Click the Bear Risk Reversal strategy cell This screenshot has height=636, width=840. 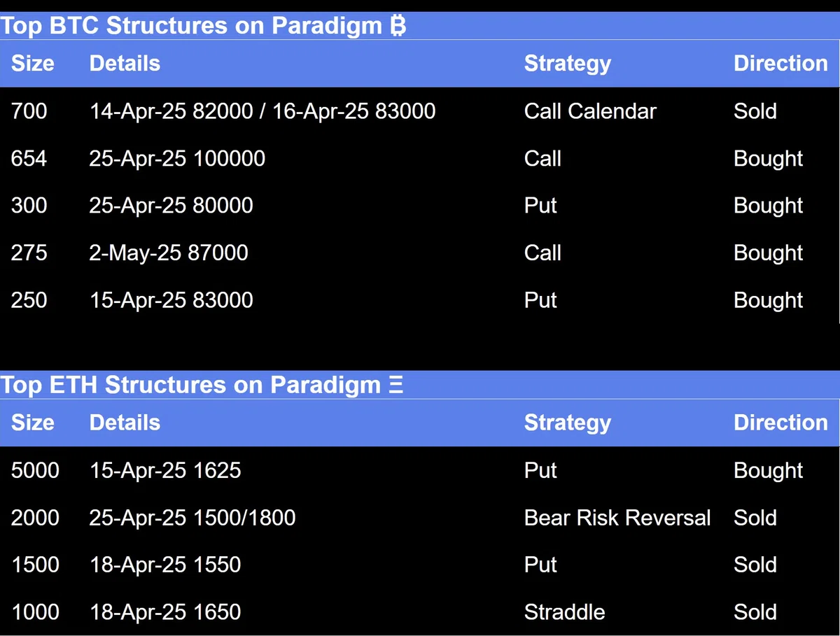coord(617,518)
